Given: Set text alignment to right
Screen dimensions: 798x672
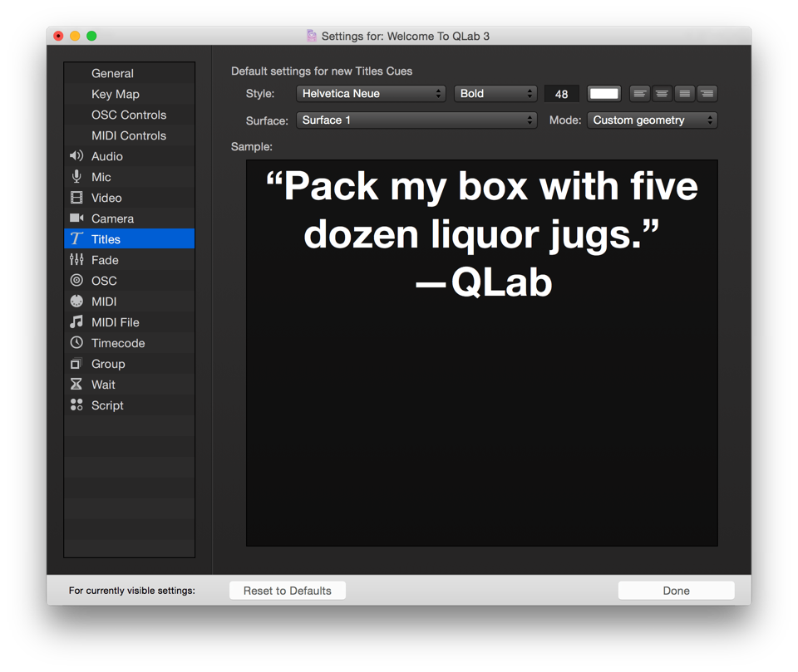Looking at the screenshot, I should (x=707, y=94).
